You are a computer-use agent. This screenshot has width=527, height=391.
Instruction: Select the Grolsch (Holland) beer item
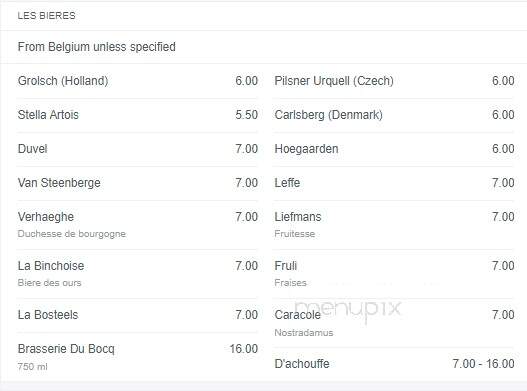tap(63, 81)
